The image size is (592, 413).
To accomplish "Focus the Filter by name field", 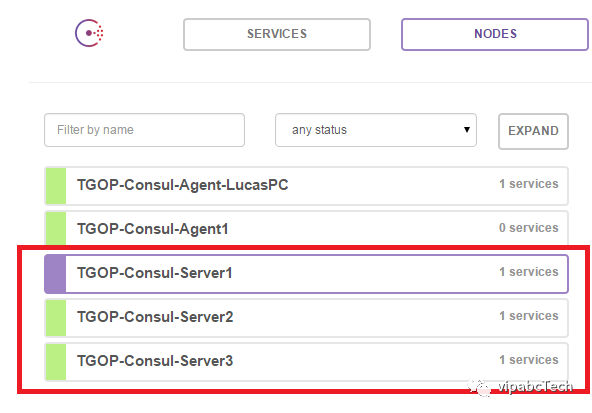I will (144, 130).
